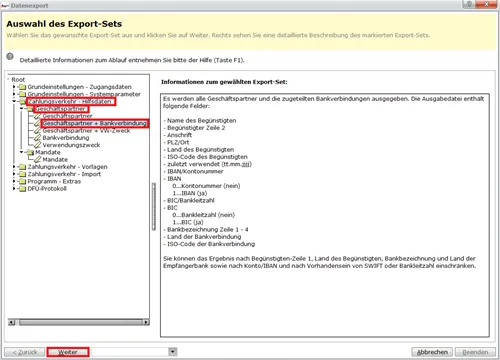The width and height of the screenshot is (500, 360).
Task: Click the round help info icon
Action: 10,56
